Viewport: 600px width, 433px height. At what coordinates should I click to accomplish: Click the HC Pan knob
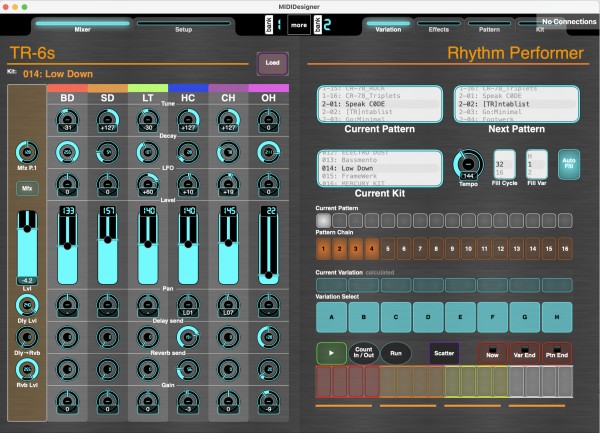click(x=188, y=306)
